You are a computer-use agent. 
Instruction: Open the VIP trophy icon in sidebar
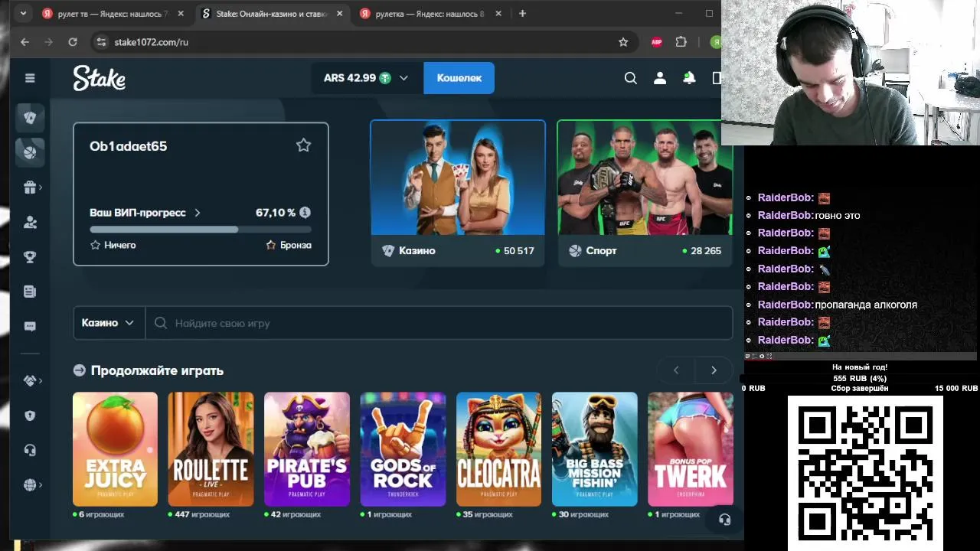tap(30, 257)
